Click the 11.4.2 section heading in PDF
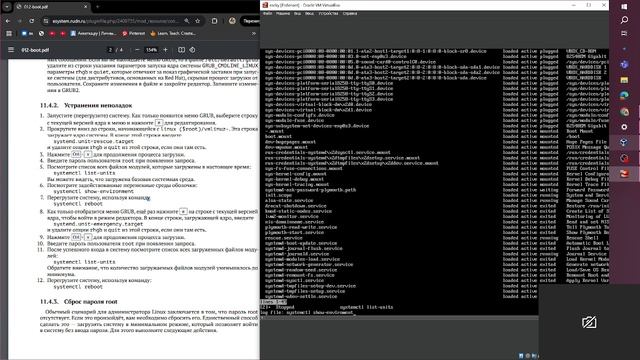The width and height of the screenshot is (640, 360). 86,105
